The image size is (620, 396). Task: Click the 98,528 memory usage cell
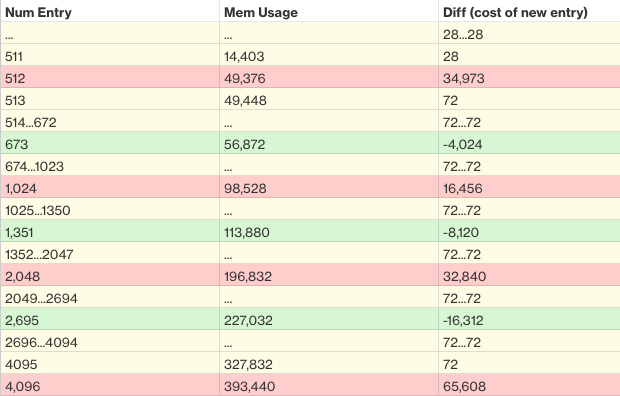(329, 187)
